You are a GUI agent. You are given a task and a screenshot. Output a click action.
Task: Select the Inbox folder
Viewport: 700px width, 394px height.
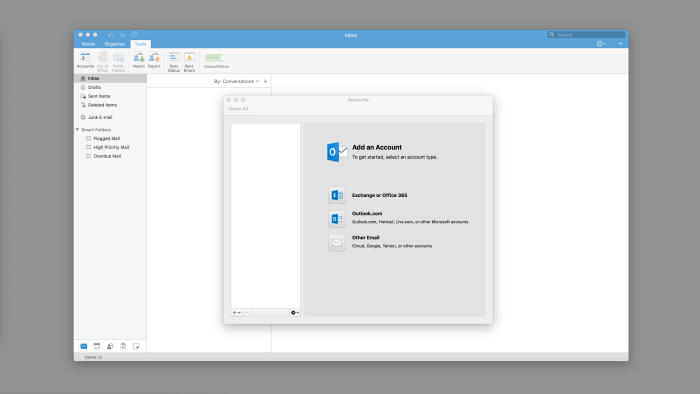(x=110, y=79)
